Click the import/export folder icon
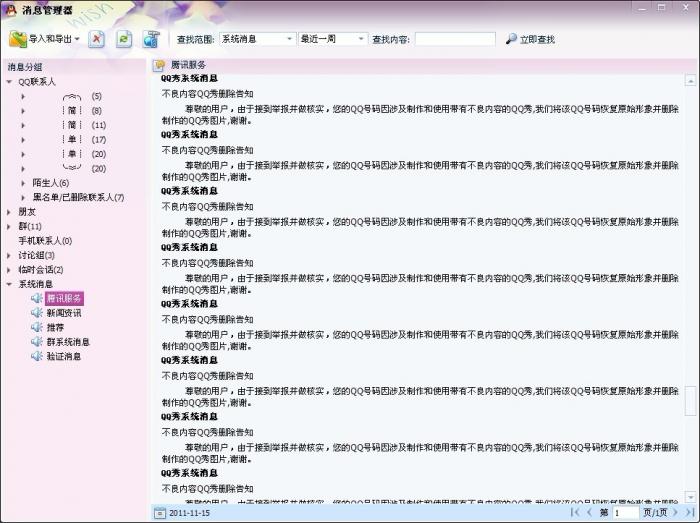 pyautogui.click(x=18, y=39)
